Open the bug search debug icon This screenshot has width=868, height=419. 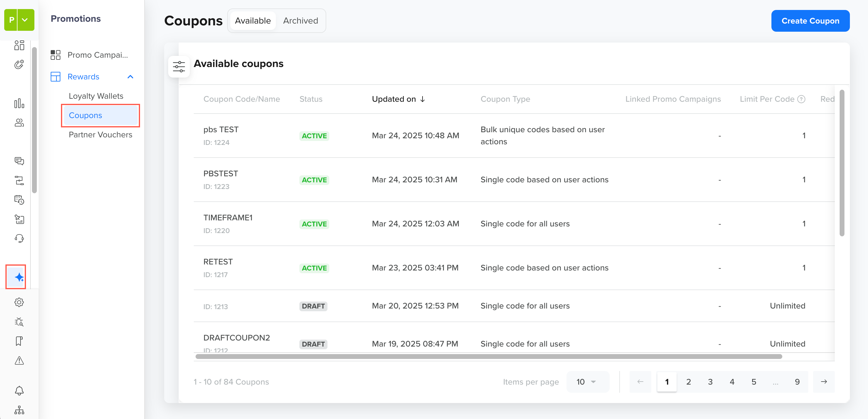19,321
